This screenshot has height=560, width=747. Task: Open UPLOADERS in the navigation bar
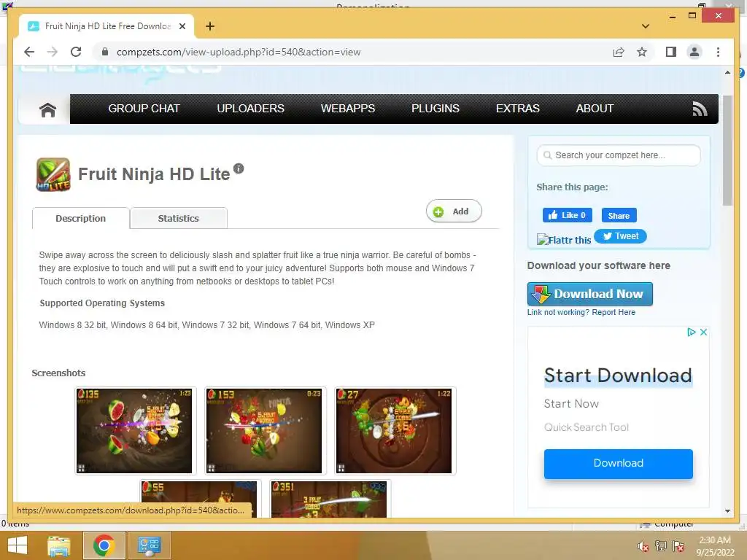pos(251,109)
